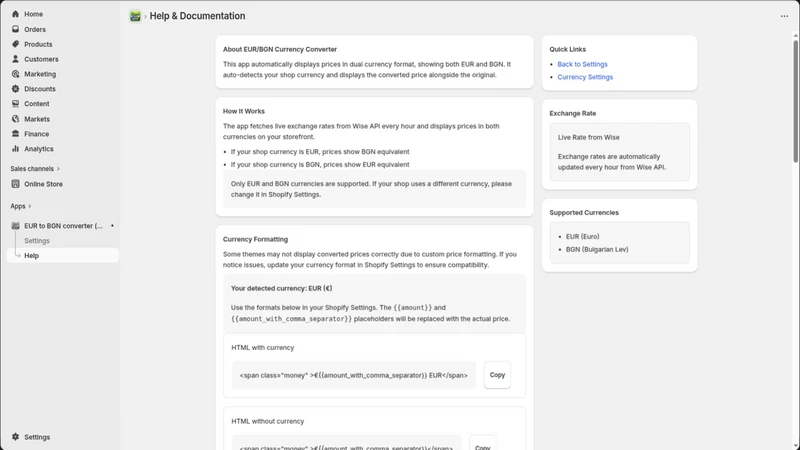This screenshot has height=450, width=800.
Task: Click the Content icon in sidebar
Action: click(x=15, y=104)
